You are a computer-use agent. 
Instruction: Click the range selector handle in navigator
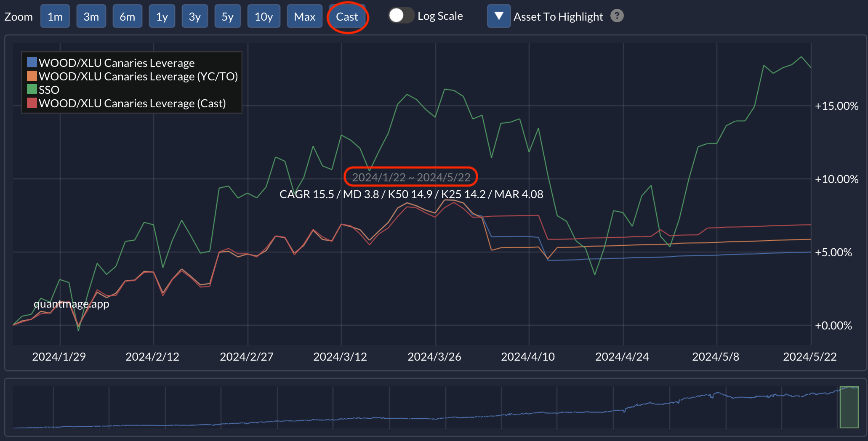click(x=849, y=407)
